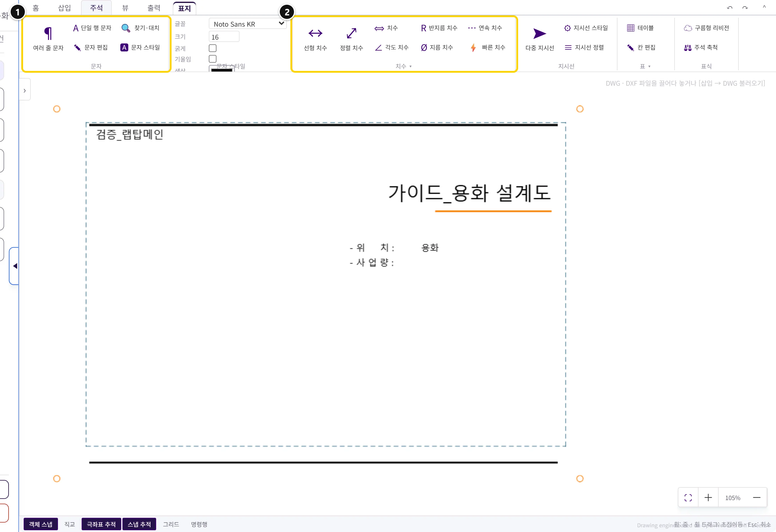This screenshot has height=532, width=776.
Task: Click the 사 업 량 field label
Action: 372,262
